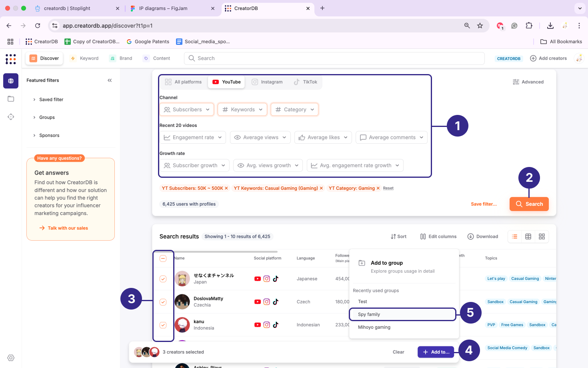Expand the Saved filter section
This screenshot has width=588, height=368.
pos(48,100)
